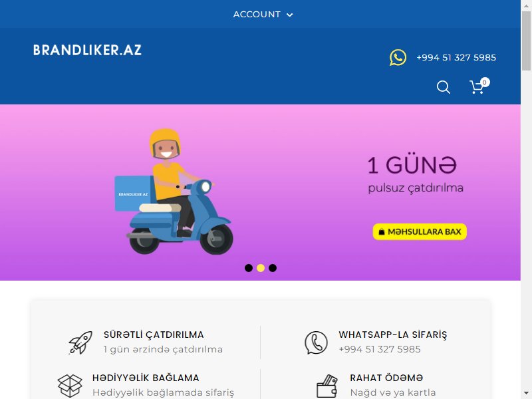532x399 pixels.
Task: Open the shopping cart icon
Action: tap(477, 87)
